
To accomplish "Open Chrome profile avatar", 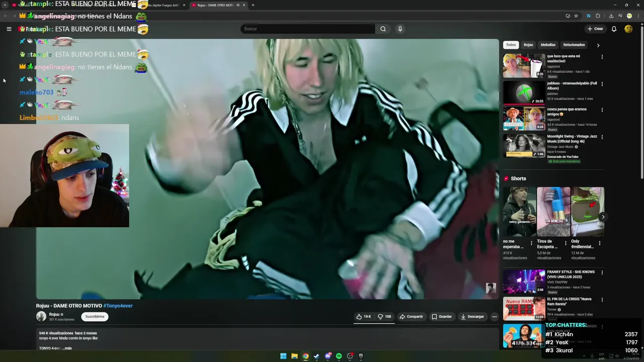I will 629,16.
